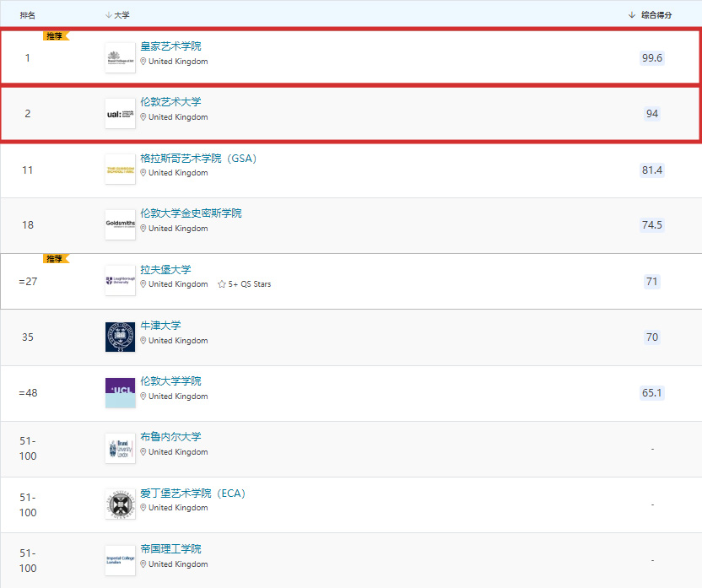Click the Goldsmiths logo thumbnail
The height and width of the screenshot is (588, 702).
[120, 224]
